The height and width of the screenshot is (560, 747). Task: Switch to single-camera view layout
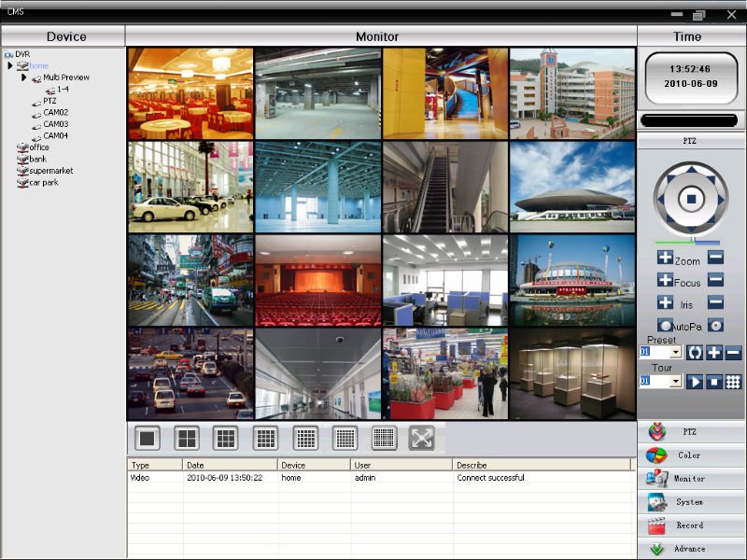[x=148, y=438]
